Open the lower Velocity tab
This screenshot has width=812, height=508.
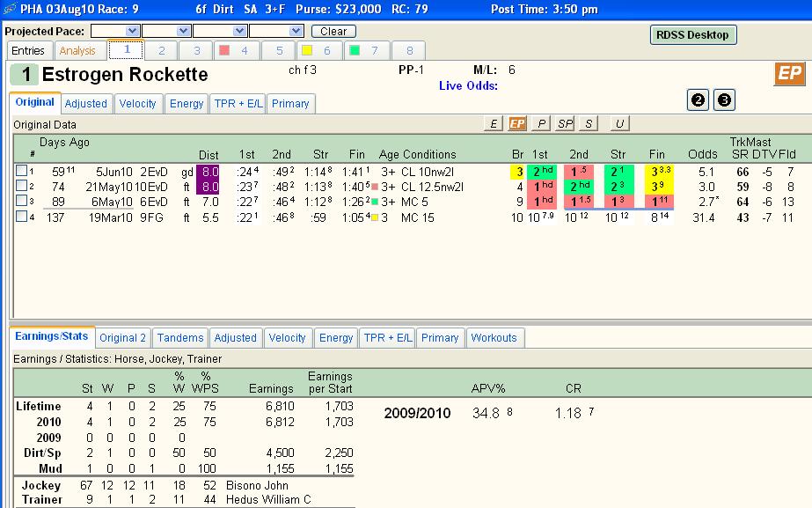(288, 338)
